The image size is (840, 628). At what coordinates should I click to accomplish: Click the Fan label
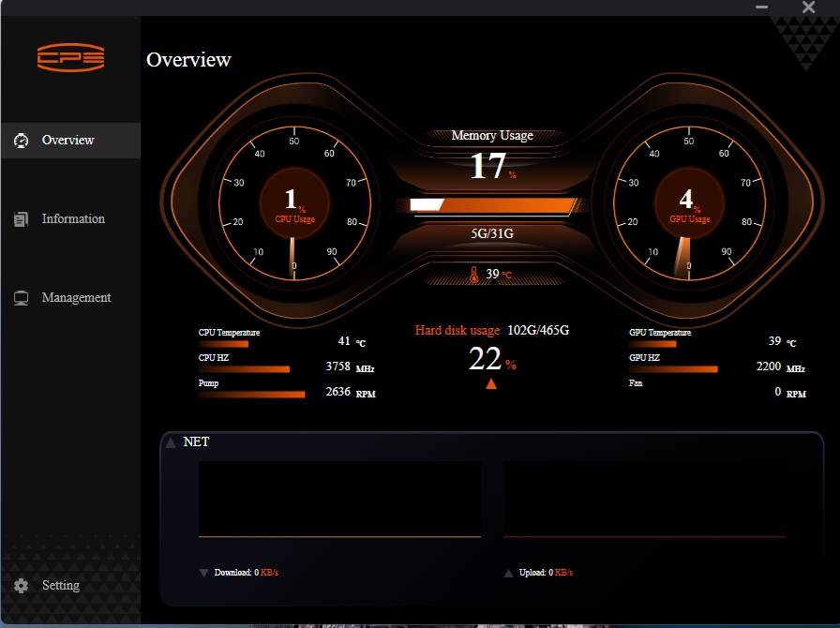tap(636, 383)
